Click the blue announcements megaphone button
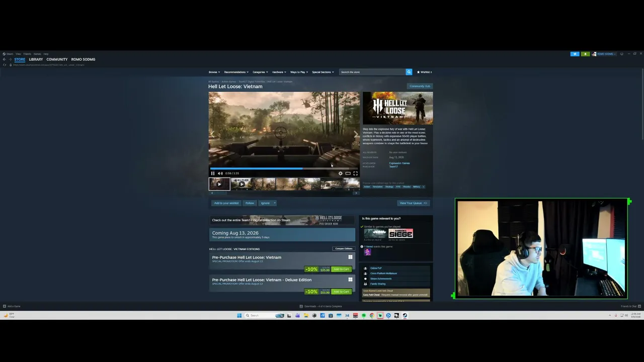 [x=575, y=54]
